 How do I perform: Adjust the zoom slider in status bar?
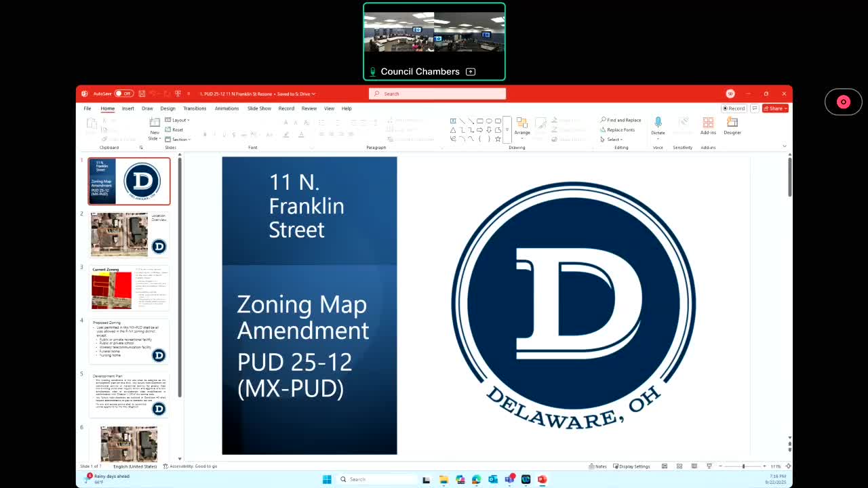point(743,466)
